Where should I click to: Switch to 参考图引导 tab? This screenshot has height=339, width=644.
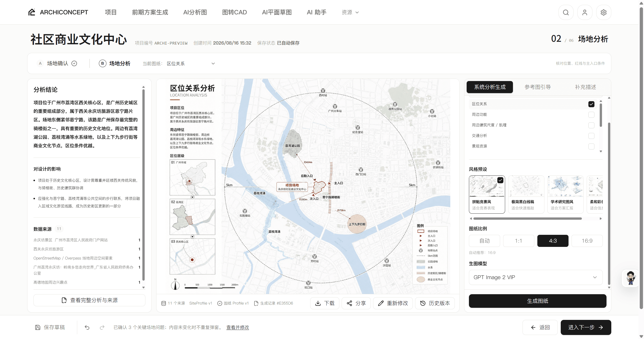coord(538,87)
